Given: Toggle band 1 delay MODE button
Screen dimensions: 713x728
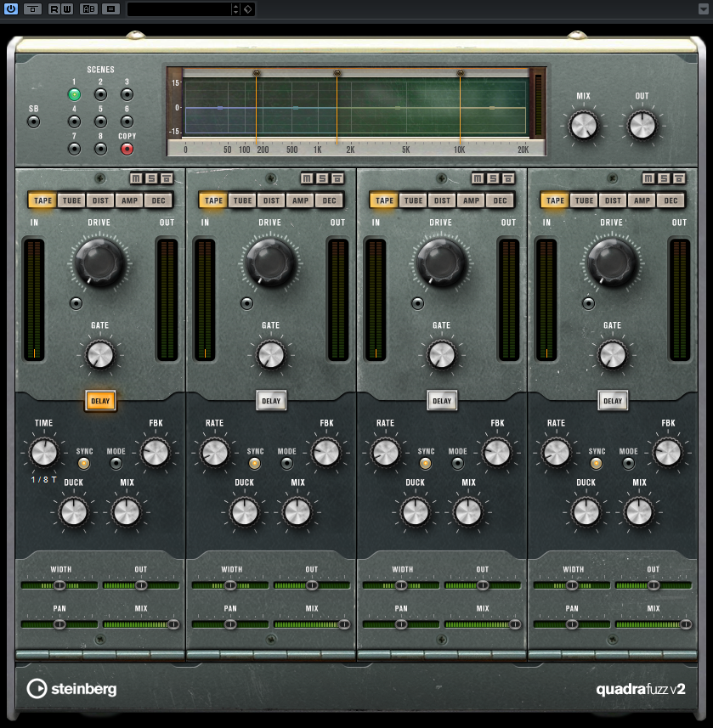Looking at the screenshot, I should (x=116, y=463).
